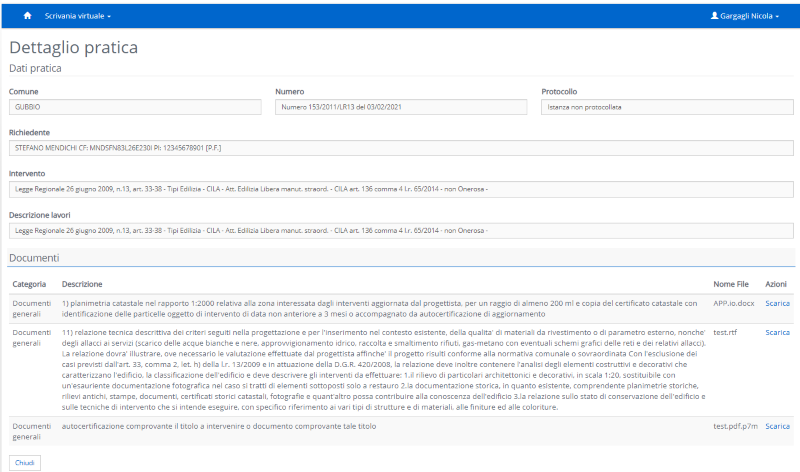Select the Numero field
Viewport: 800px width, 472px height.
pos(401,107)
